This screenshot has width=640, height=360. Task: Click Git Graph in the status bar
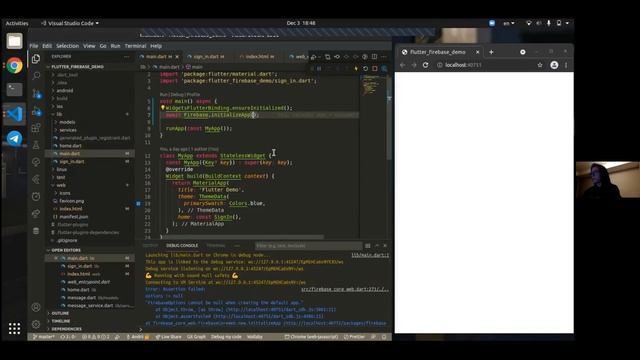(196, 337)
